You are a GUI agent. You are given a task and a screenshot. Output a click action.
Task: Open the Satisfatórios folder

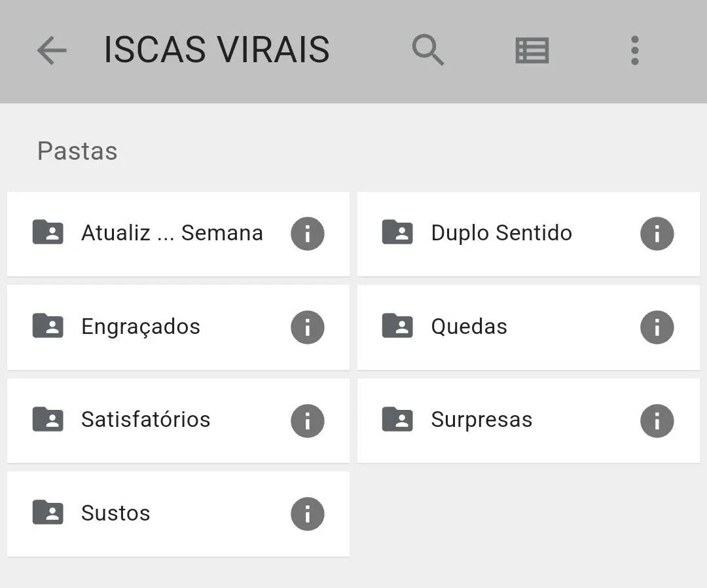point(178,421)
